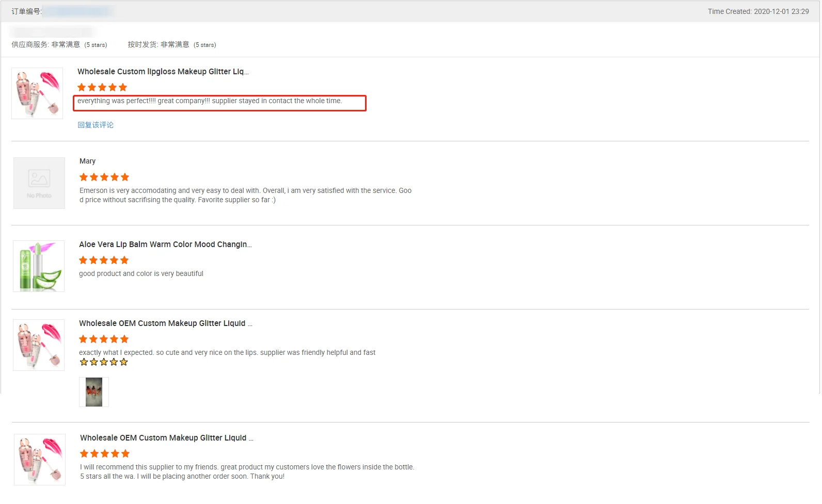Open the product title above 'I will recommend this supplier' review

coord(167,438)
